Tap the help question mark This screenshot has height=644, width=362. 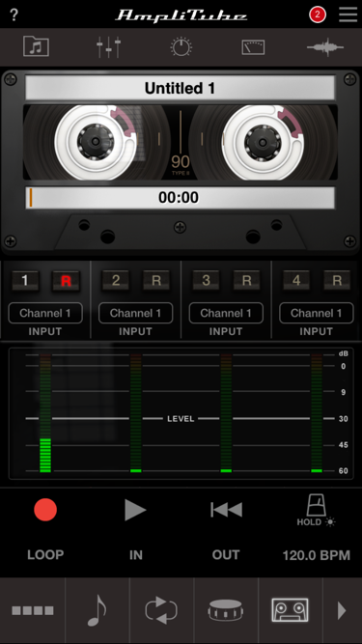click(x=14, y=15)
